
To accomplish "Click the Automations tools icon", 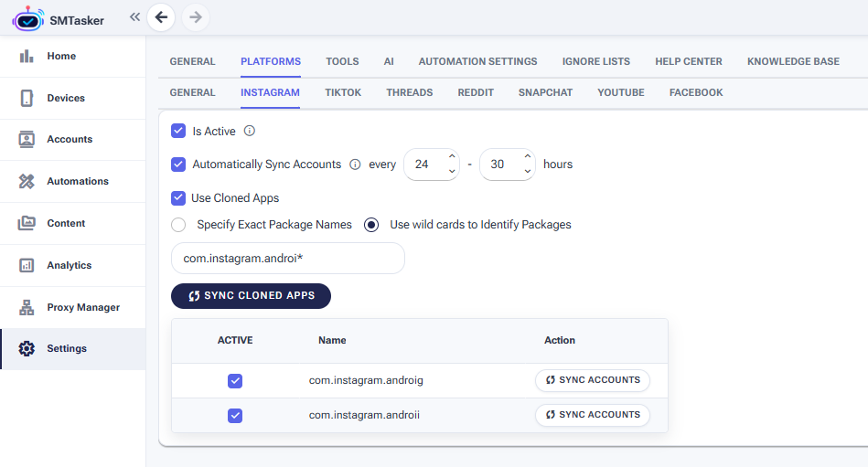I will [x=27, y=181].
